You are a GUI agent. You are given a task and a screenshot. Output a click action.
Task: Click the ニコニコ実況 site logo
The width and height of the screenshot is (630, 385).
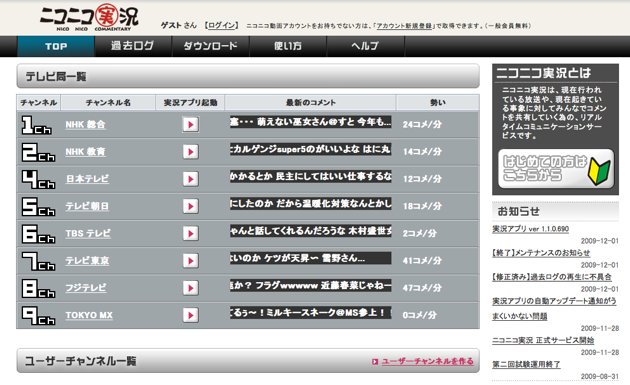click(89, 17)
